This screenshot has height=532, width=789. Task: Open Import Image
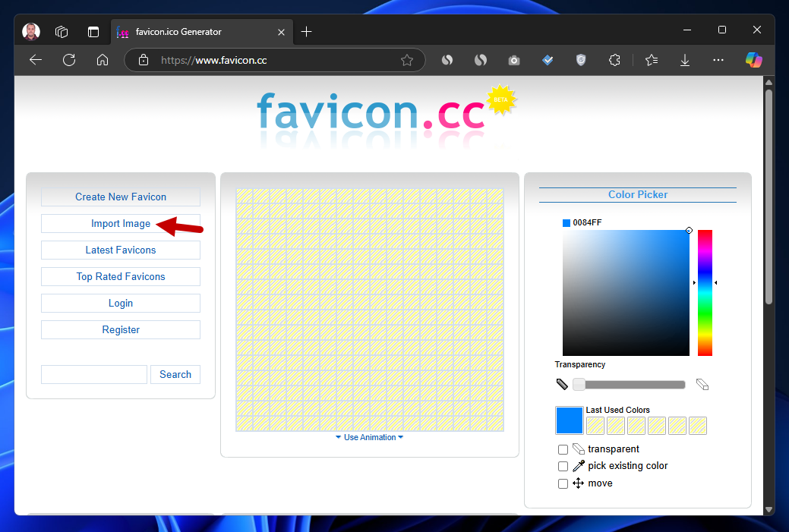[x=121, y=224]
